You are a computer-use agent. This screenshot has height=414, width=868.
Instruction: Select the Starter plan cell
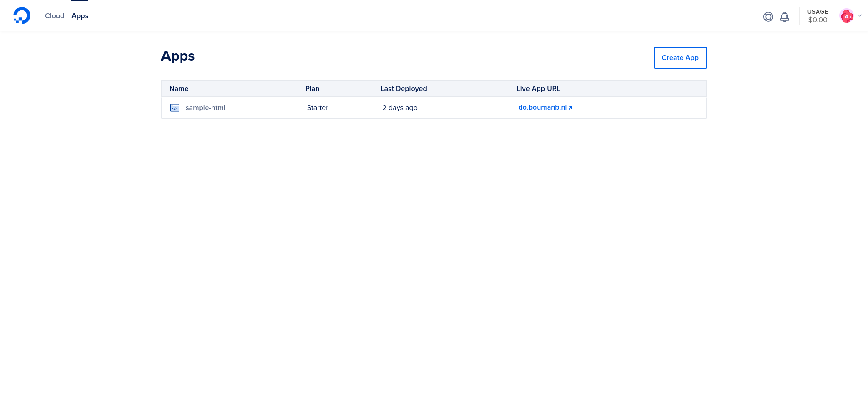318,108
